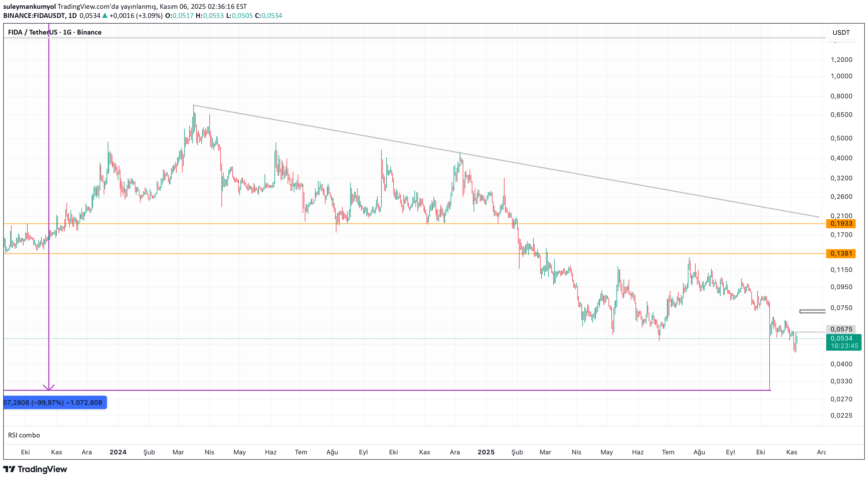Click the 2025 label on time axis

[486, 452]
